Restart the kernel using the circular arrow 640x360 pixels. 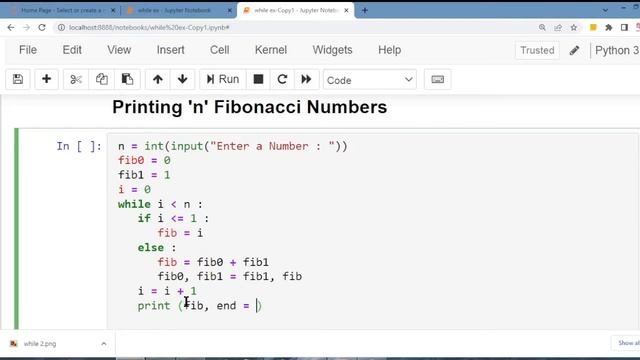tap(282, 79)
